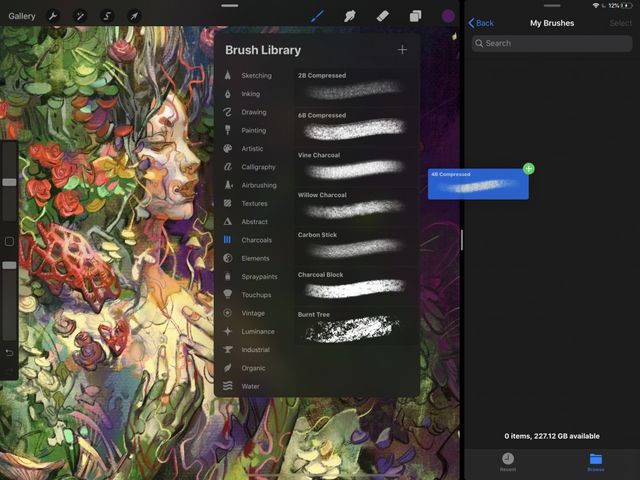Click the Charcoals set icon
This screenshot has height=480, width=640.
coord(227,240)
